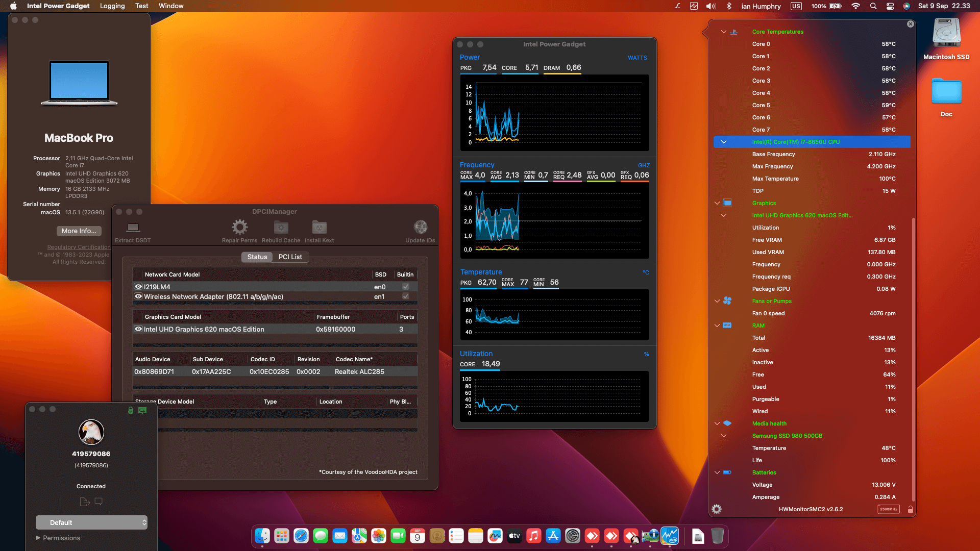Select the Macintosh SSD desktop drive icon

tap(946, 34)
